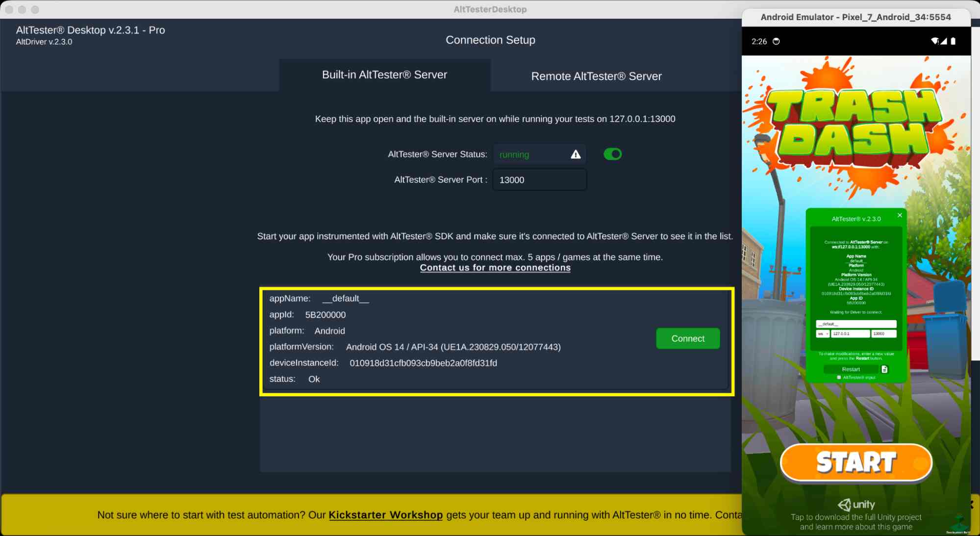Click the server status warning triangle icon
Screen dimensions: 980x536
coord(576,154)
